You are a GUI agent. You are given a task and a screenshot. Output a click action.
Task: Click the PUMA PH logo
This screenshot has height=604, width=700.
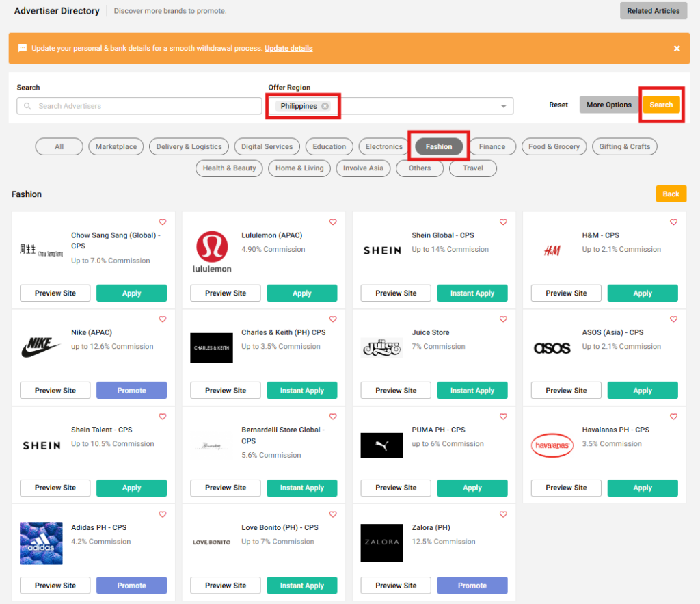(x=382, y=445)
